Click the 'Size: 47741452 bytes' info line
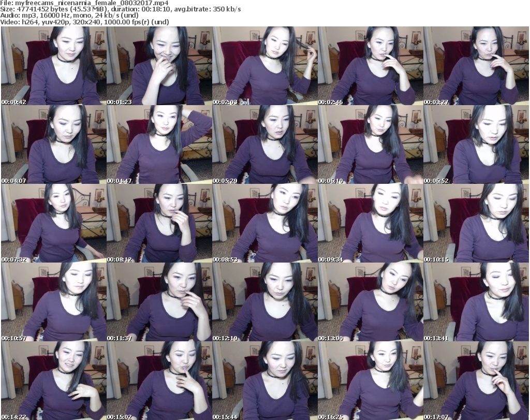 click(x=120, y=9)
